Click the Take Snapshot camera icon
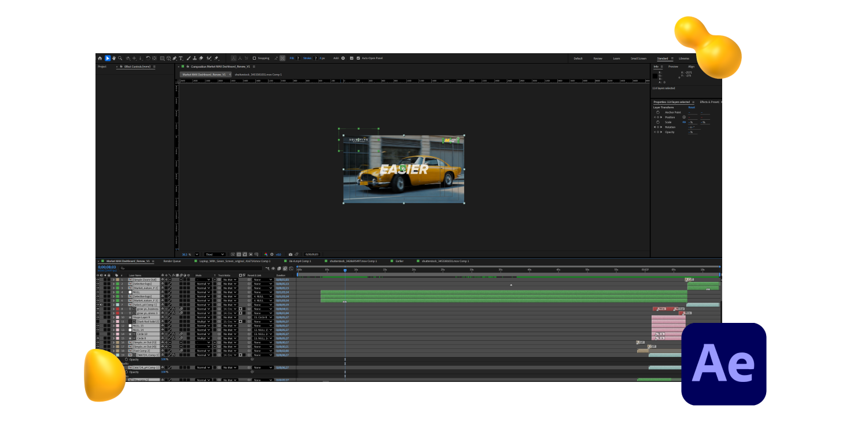This screenshot has width=868, height=434. pos(290,254)
